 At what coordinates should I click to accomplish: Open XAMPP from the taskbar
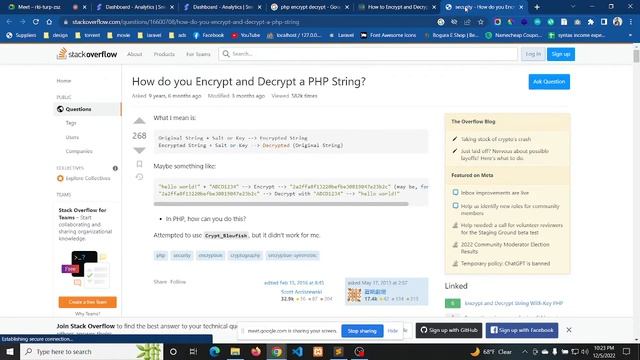318,351
